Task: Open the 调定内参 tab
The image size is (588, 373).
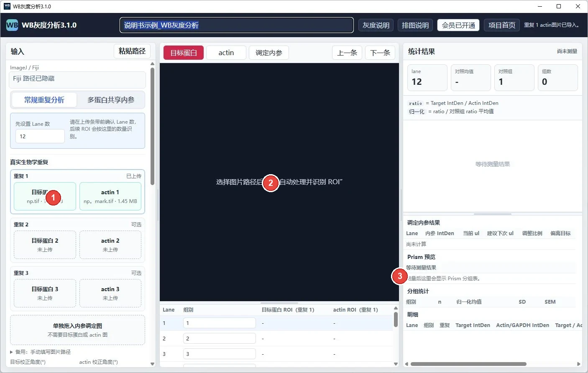Action: click(x=269, y=53)
